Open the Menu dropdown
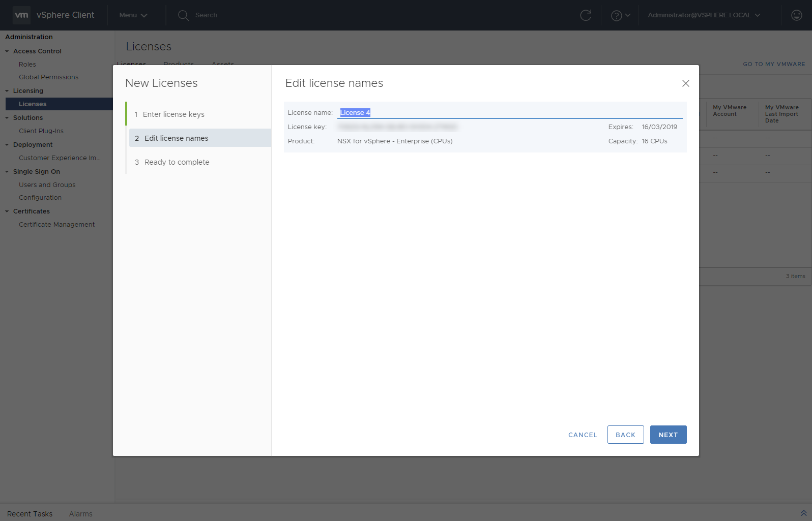The height and width of the screenshot is (521, 812). click(x=133, y=15)
